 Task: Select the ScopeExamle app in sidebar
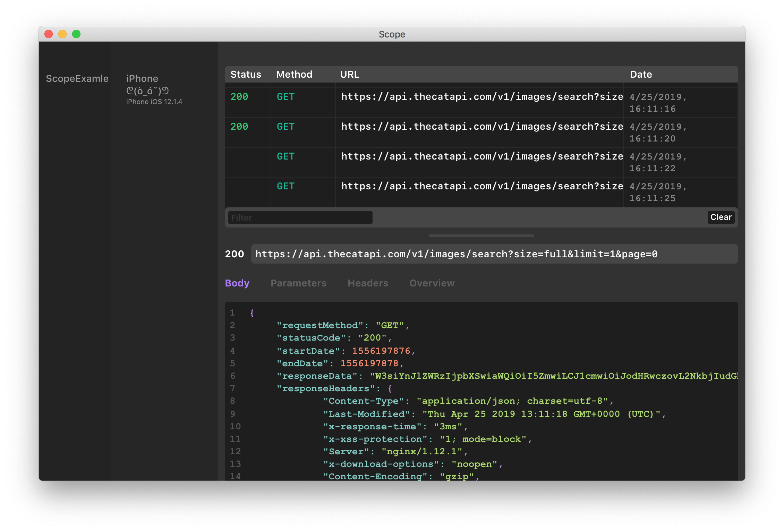pyautogui.click(x=77, y=79)
